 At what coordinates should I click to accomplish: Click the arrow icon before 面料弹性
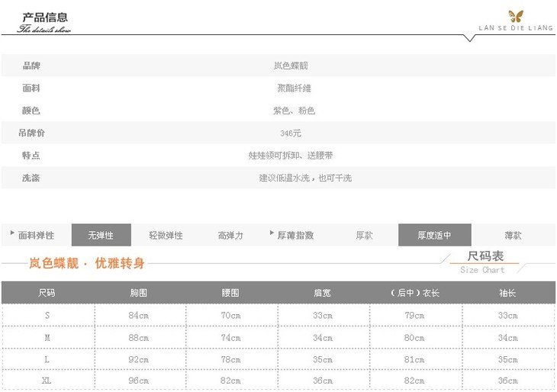(13, 234)
